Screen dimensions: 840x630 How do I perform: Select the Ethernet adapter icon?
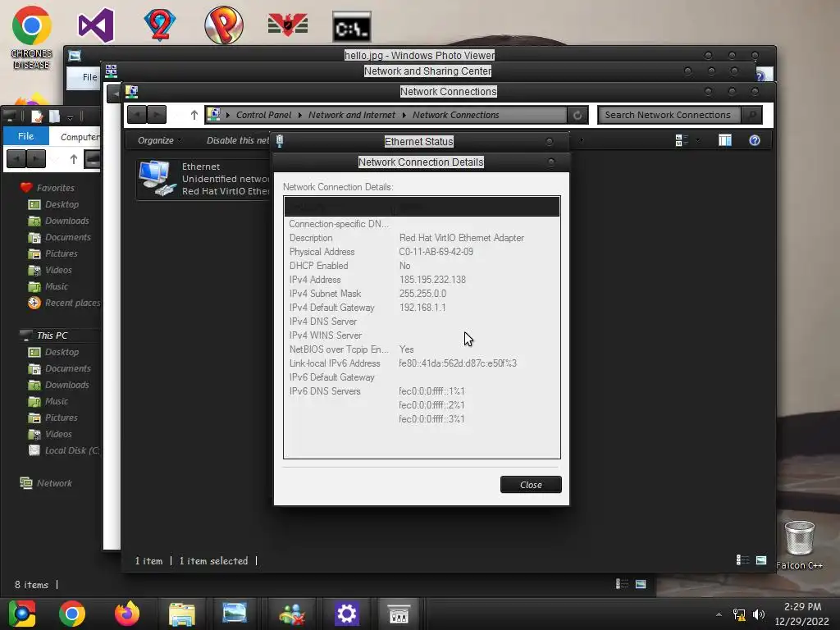click(x=157, y=178)
